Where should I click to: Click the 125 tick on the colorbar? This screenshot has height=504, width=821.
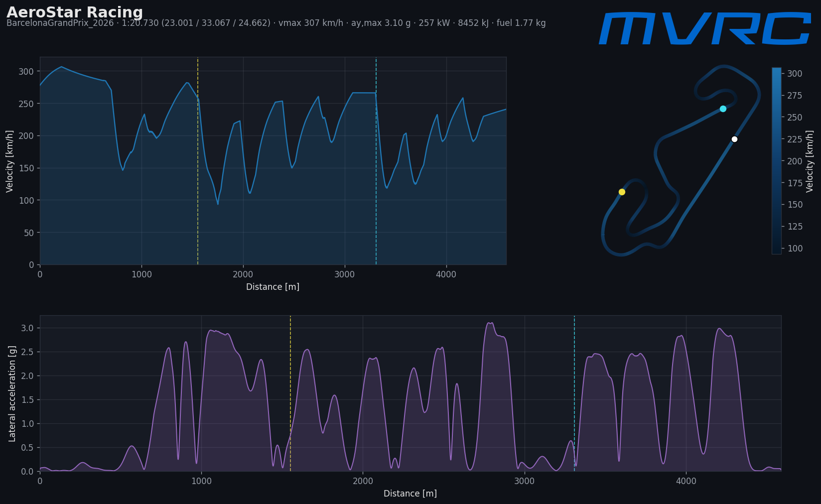click(x=795, y=227)
